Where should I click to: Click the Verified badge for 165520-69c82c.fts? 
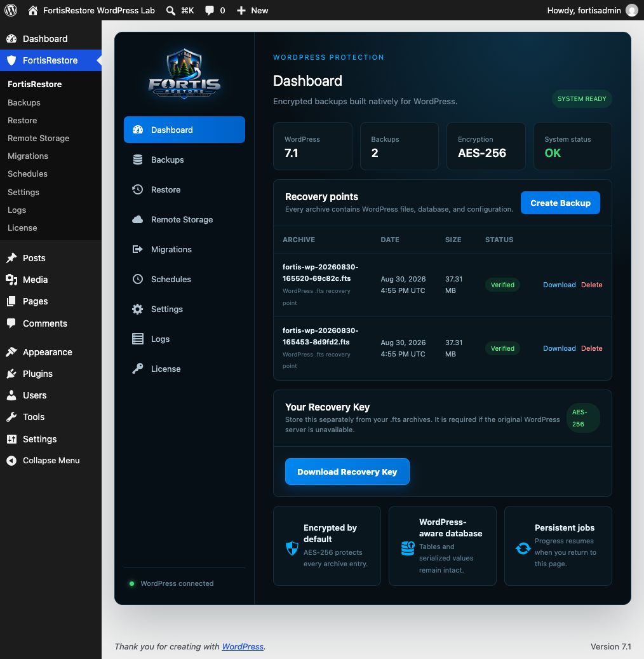pyautogui.click(x=502, y=285)
